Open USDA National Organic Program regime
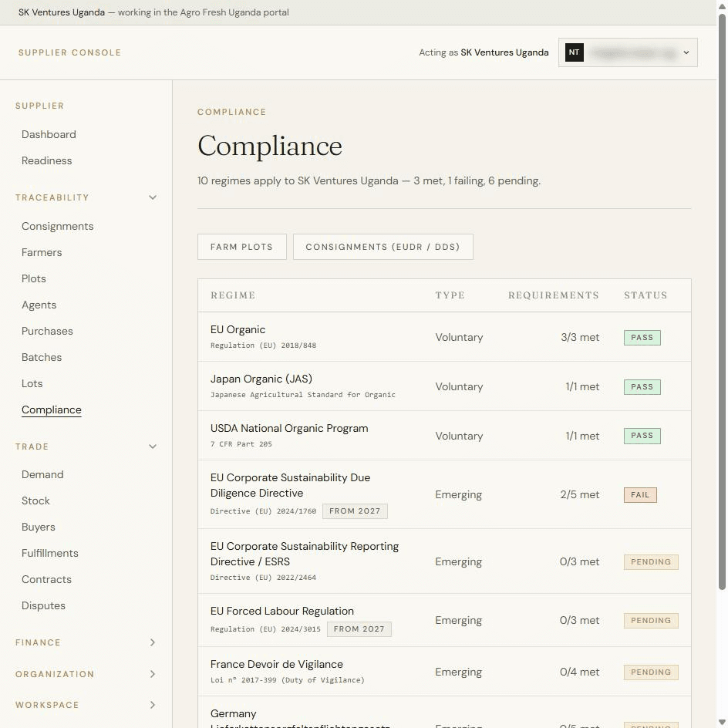The width and height of the screenshot is (728, 728). click(444, 436)
